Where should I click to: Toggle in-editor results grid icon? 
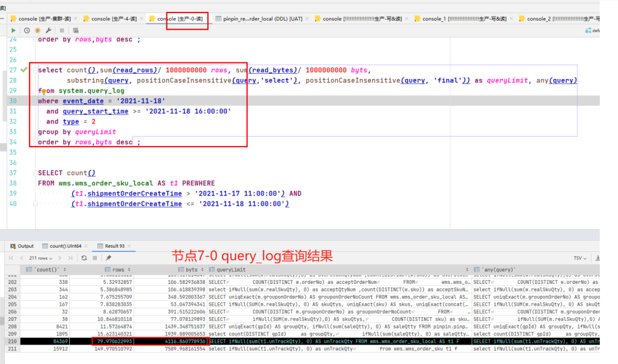[76, 30]
